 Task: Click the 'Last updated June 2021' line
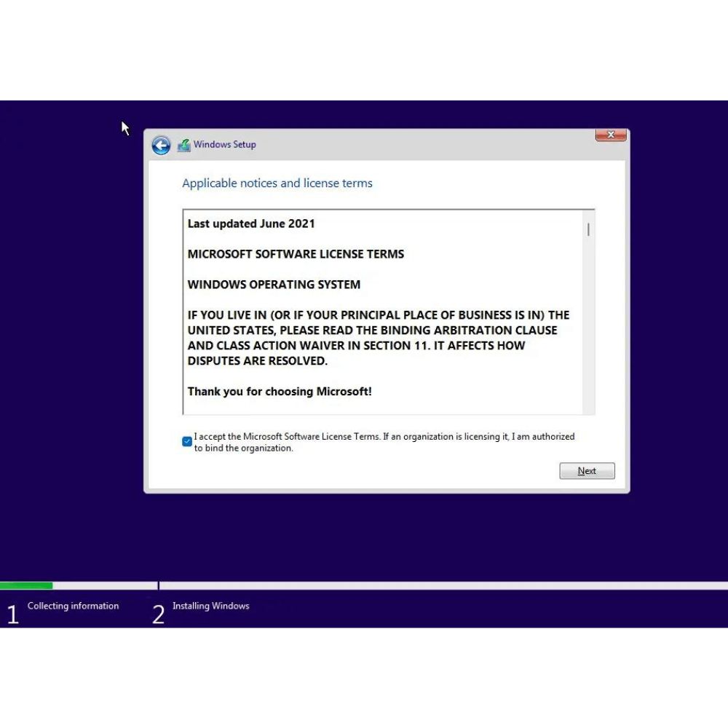tap(251, 223)
